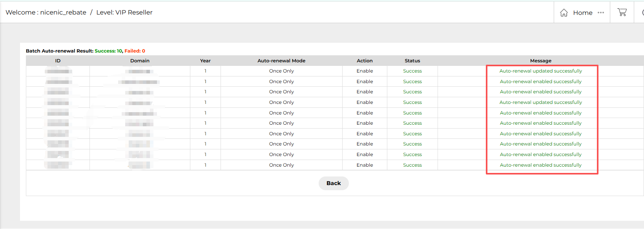Image resolution: width=644 pixels, height=229 pixels.
Task: Click the first row's "Once Only" cell
Action: [281, 71]
